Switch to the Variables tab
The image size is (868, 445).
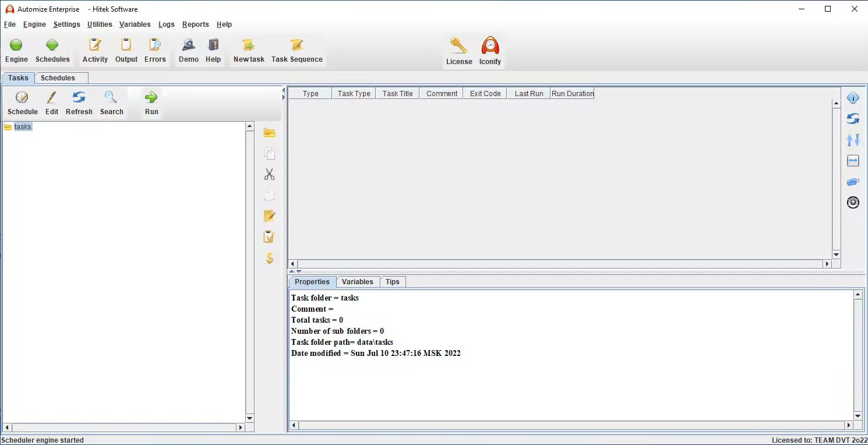[357, 282]
